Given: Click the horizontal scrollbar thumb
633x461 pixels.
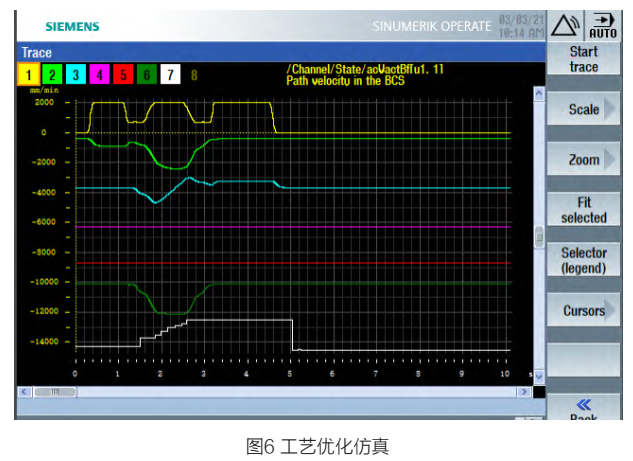Looking at the screenshot, I should [x=55, y=392].
